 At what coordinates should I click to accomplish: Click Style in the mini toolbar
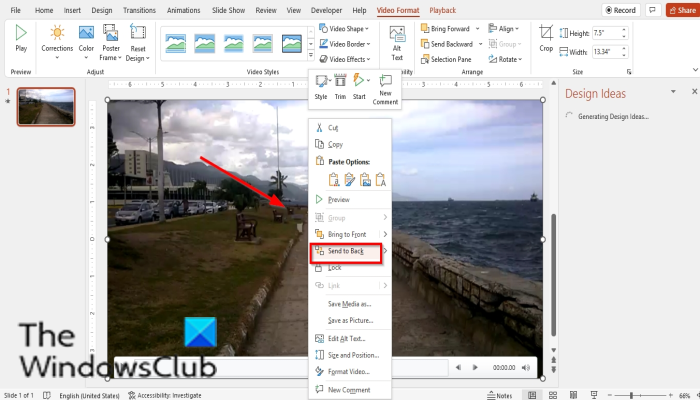click(x=321, y=87)
